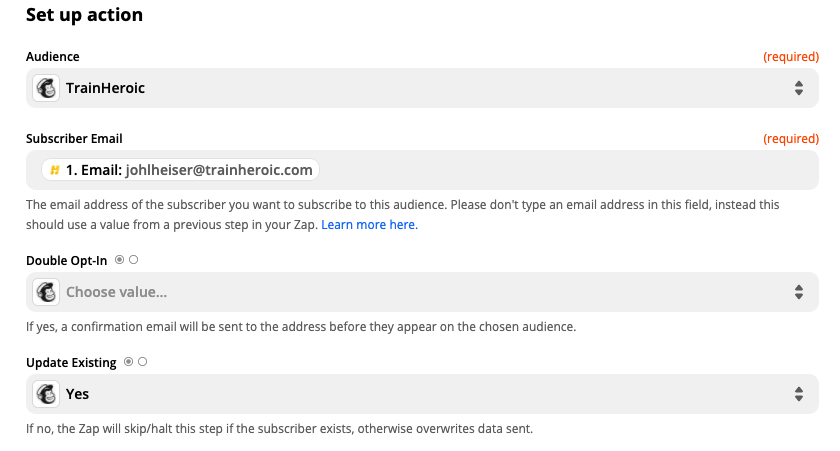Click the Yes value in Update Existing
The image size is (840, 451).
(x=77, y=394)
